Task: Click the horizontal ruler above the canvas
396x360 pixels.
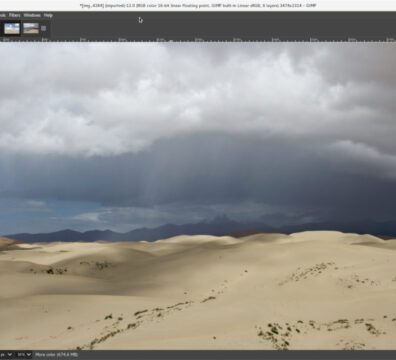Action: [x=198, y=40]
